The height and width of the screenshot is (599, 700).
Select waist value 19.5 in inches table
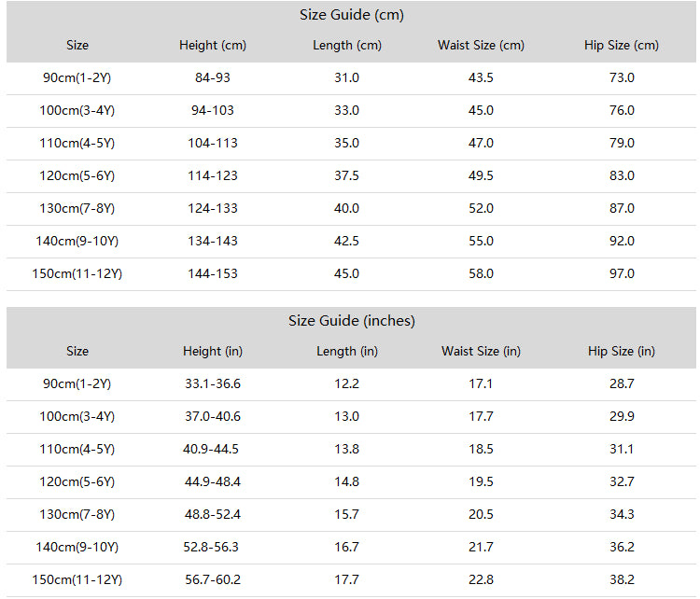(x=481, y=482)
